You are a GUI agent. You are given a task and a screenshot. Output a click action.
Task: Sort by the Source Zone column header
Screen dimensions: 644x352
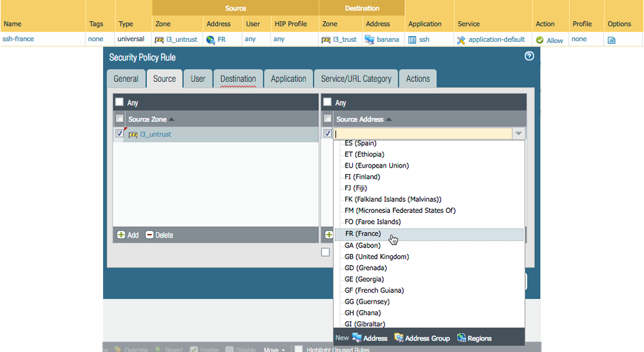tap(147, 119)
